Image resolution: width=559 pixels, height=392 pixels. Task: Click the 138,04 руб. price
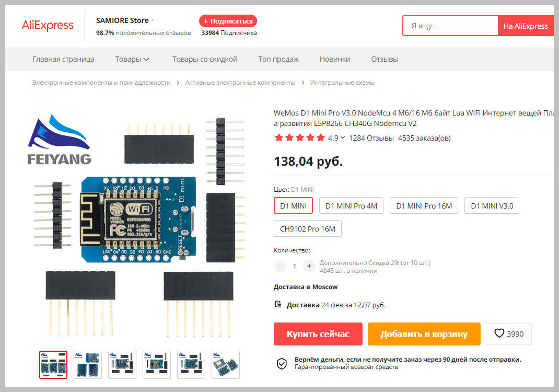[x=308, y=161]
